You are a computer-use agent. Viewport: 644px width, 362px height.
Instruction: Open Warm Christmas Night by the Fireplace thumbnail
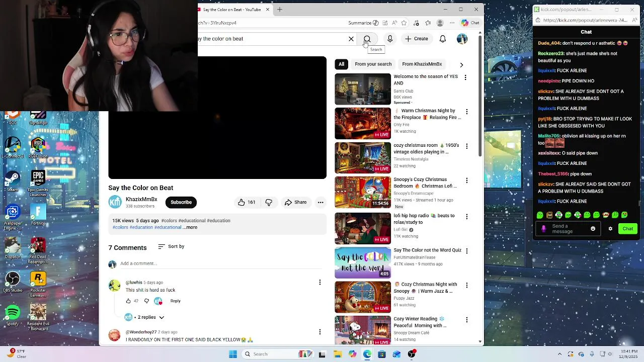(363, 123)
